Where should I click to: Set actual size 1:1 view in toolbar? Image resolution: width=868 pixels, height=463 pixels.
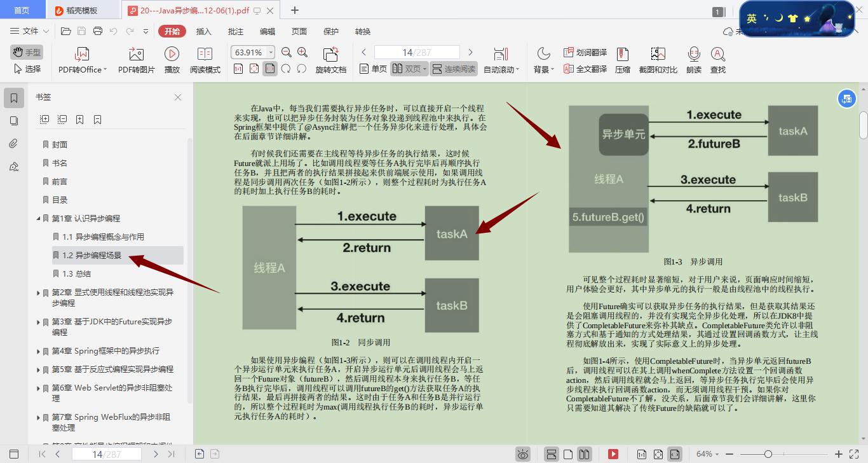tap(238, 69)
